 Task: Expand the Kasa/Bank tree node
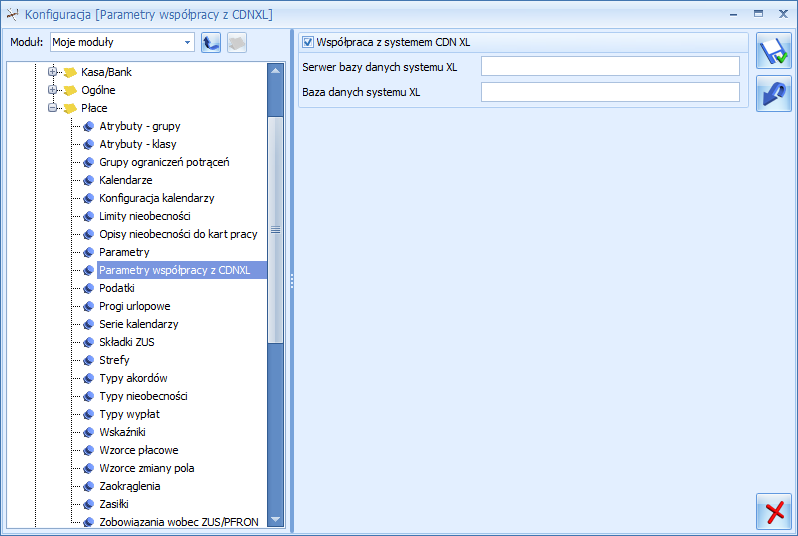click(52, 72)
